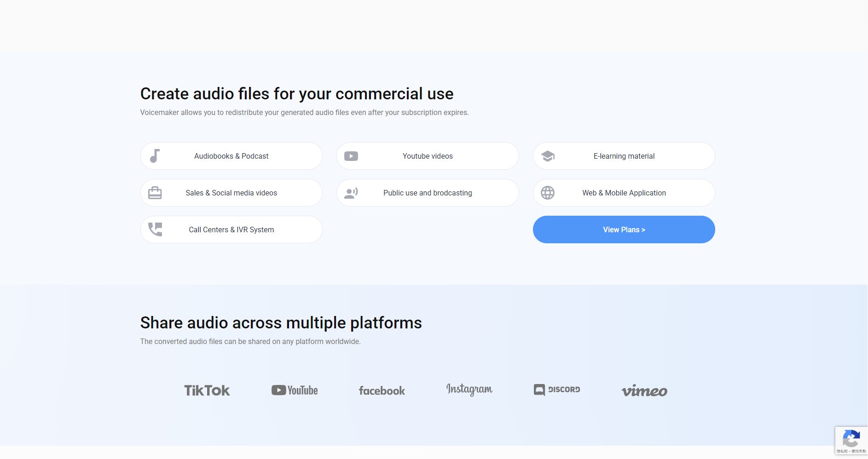Click the video play icon beside Youtube videos
The image size is (868, 459).
(x=351, y=156)
